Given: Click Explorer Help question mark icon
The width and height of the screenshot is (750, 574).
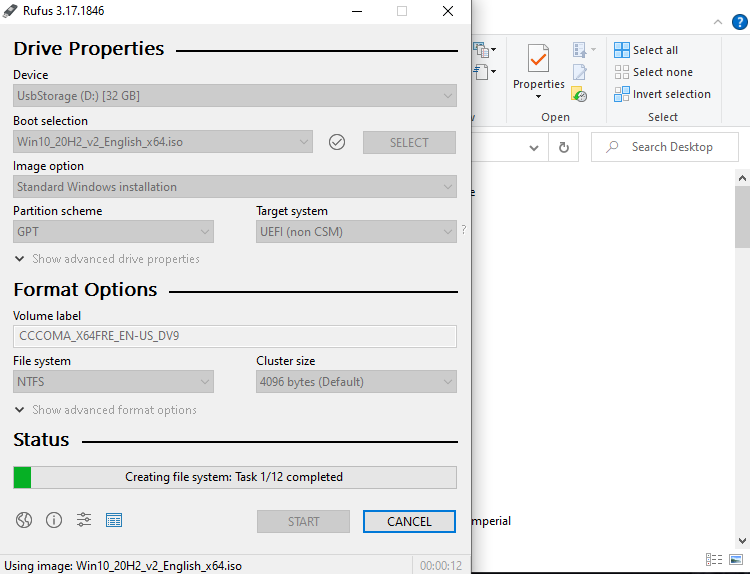Looking at the screenshot, I should (x=739, y=22).
